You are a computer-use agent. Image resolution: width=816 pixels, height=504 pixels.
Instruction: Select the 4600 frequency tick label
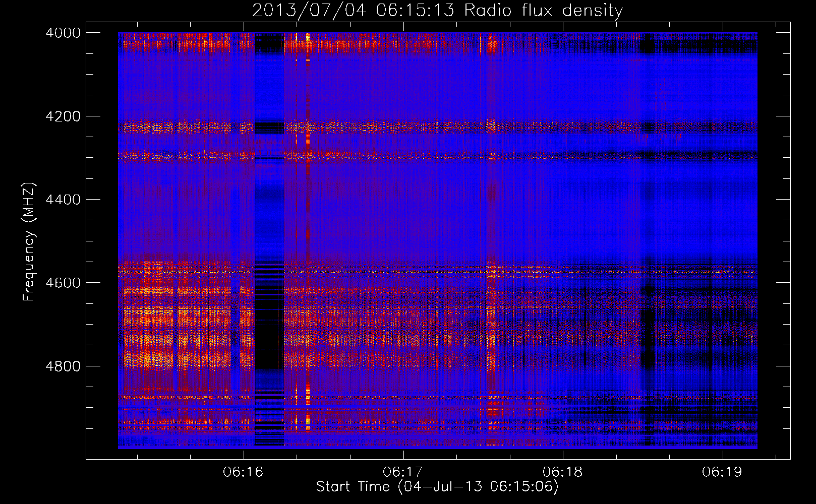pos(63,283)
